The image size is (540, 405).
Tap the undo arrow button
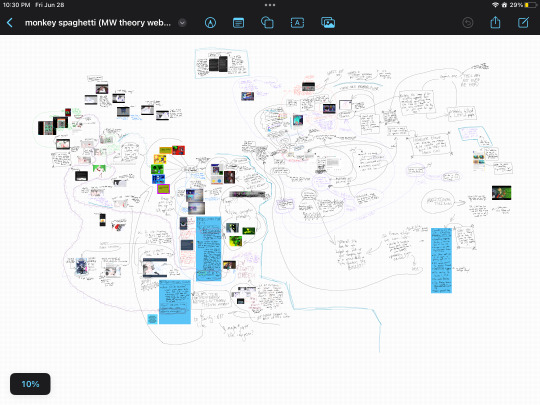[467, 23]
